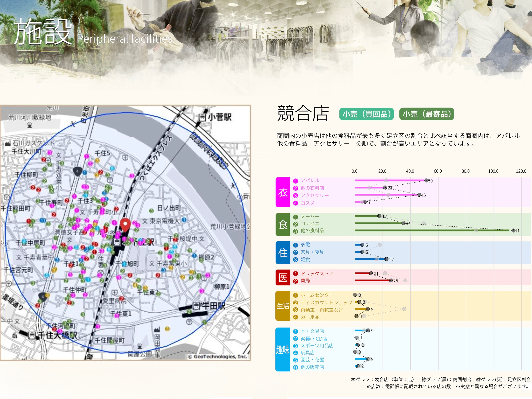Click the red 医 category block
The width and height of the screenshot is (532, 399).
point(283,277)
